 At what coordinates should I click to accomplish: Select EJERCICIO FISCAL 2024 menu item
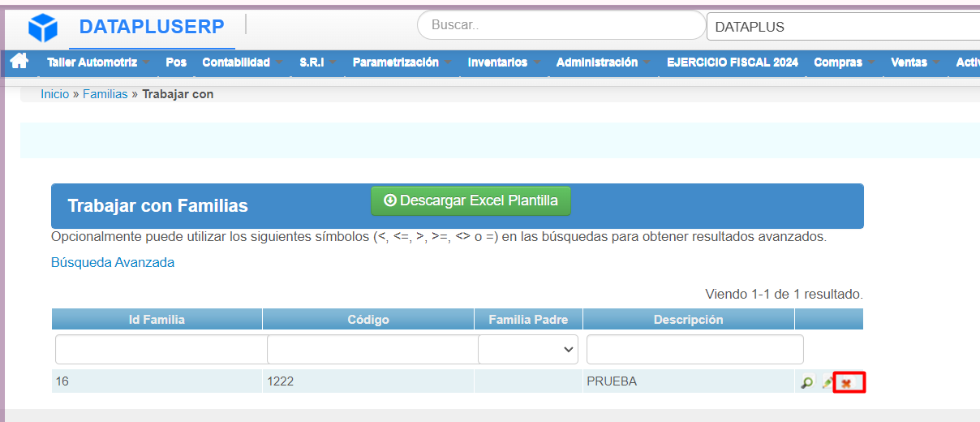coord(733,62)
